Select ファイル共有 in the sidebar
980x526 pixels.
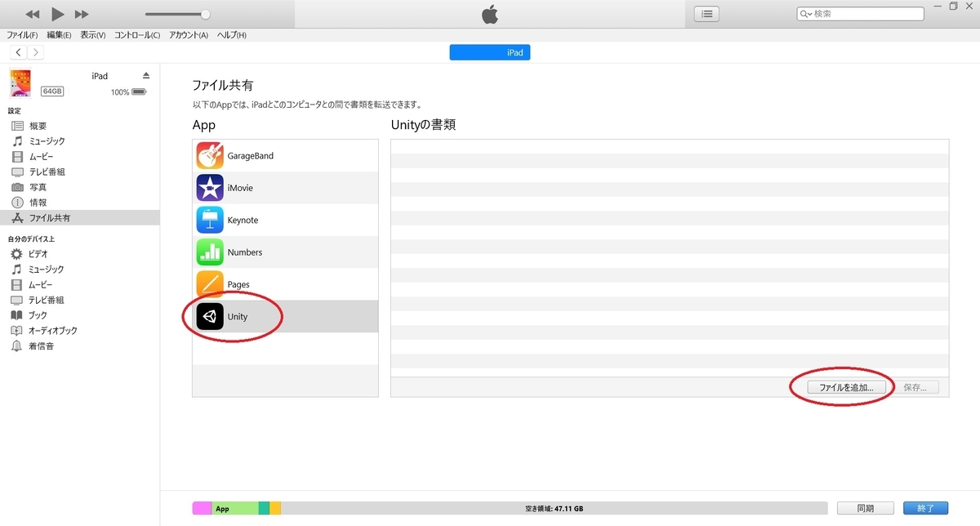[x=80, y=218]
